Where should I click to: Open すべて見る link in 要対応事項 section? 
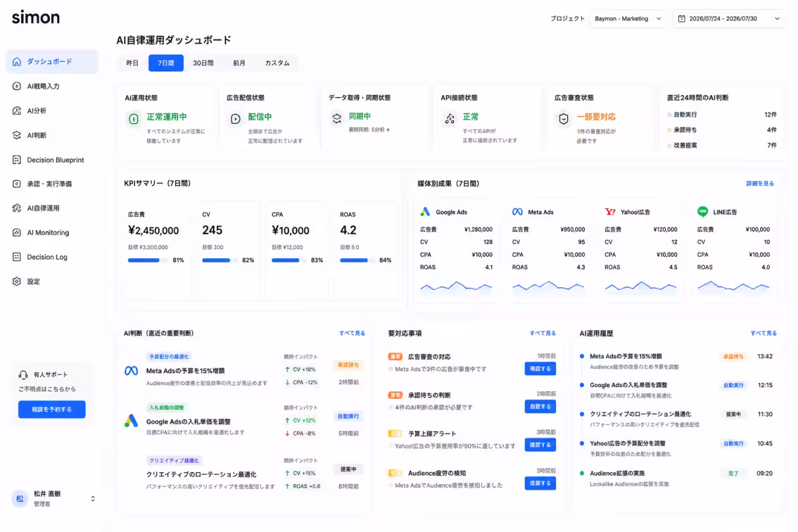point(543,333)
